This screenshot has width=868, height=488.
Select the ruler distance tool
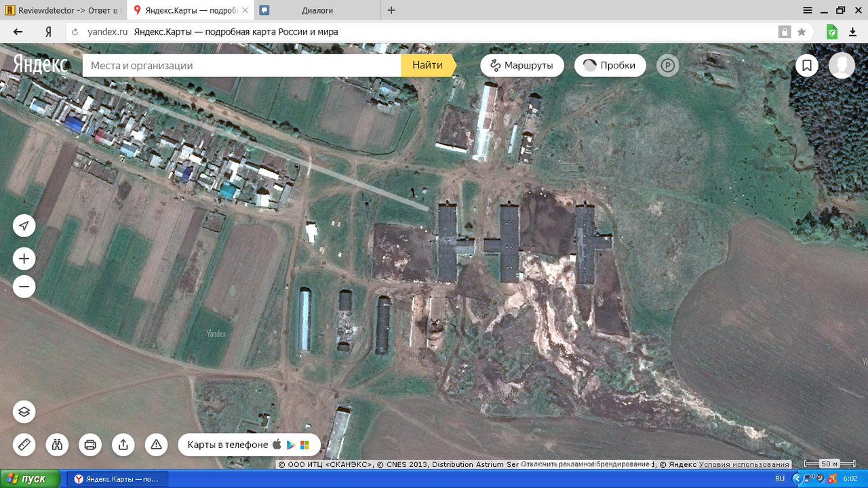24,445
